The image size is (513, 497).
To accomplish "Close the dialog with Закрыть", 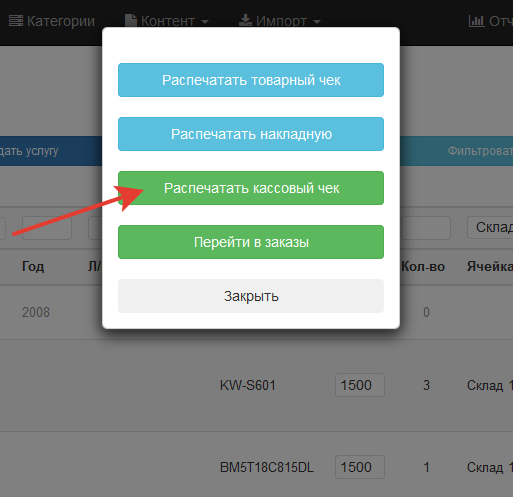I will click(x=251, y=296).
